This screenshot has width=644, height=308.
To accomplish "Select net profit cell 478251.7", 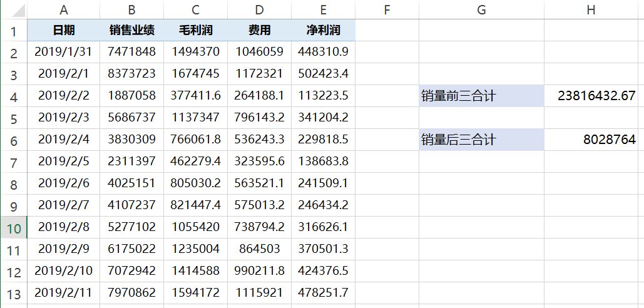I will coord(323,293).
